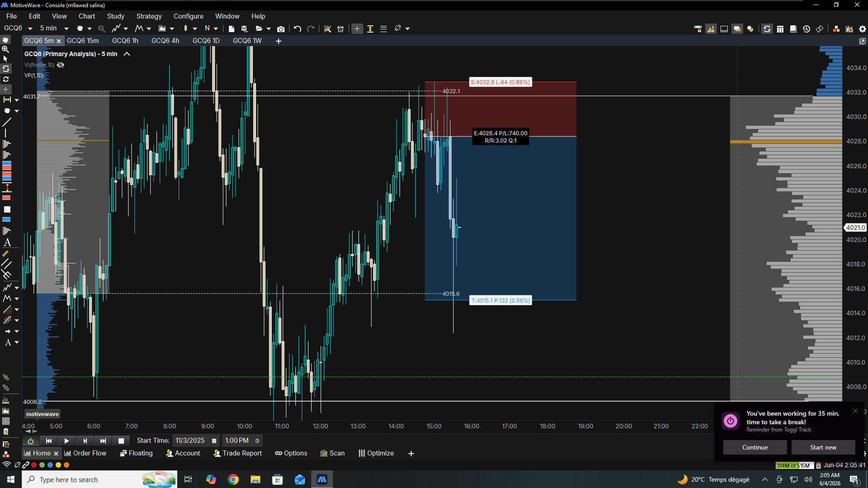The height and width of the screenshot is (488, 868).
Task: Expand the N dropdown arrow
Action: tap(216, 28)
